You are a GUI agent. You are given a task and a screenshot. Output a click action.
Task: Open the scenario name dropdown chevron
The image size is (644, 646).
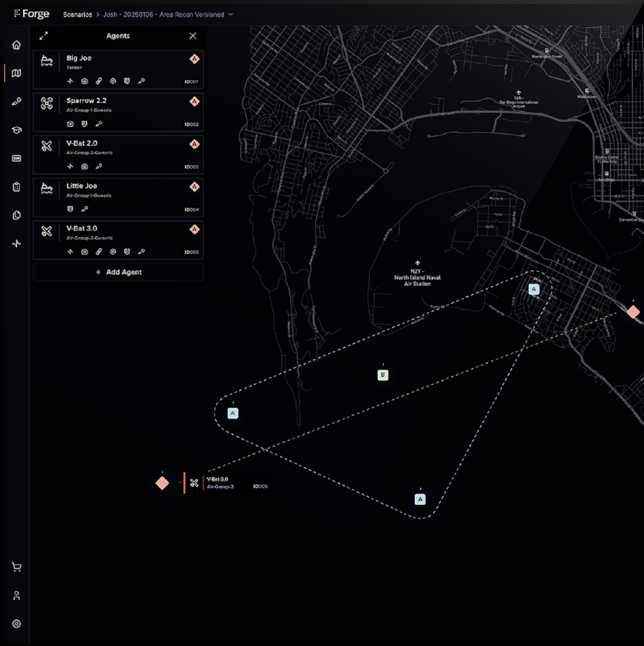click(x=231, y=15)
